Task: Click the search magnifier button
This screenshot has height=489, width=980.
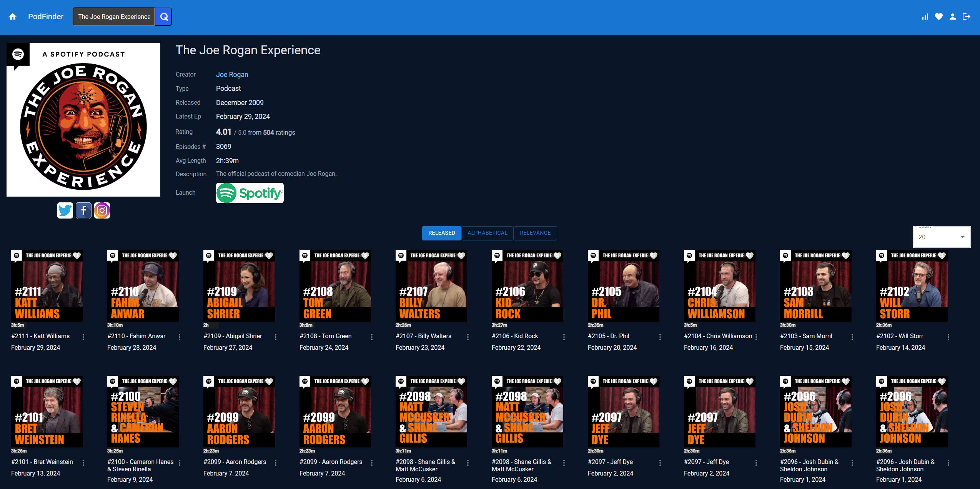Action: (x=164, y=17)
